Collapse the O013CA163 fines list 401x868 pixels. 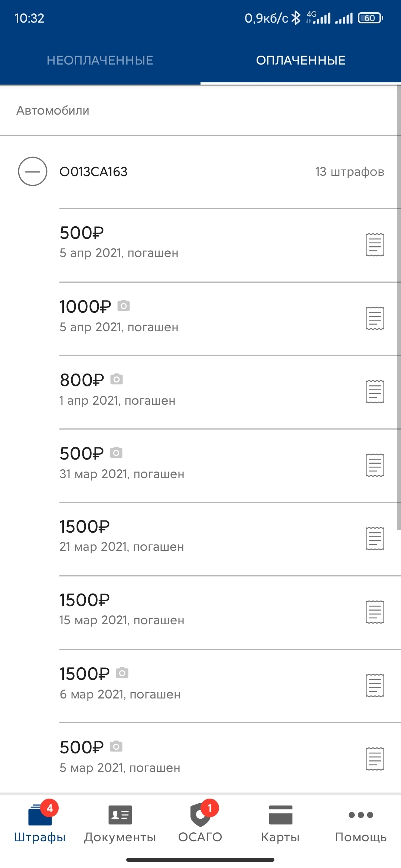point(33,171)
